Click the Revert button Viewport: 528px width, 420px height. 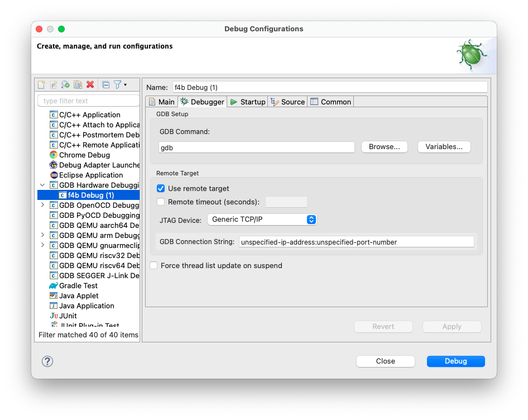click(383, 327)
